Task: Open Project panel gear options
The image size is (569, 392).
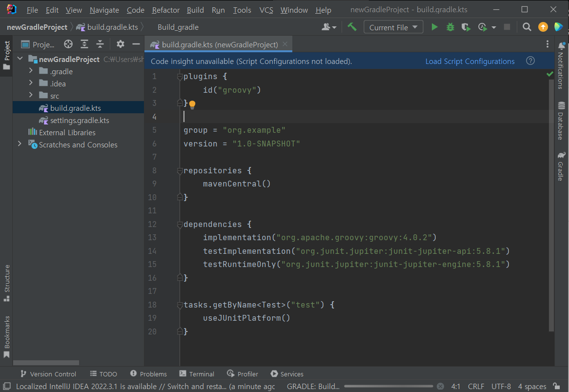Action: 120,44
